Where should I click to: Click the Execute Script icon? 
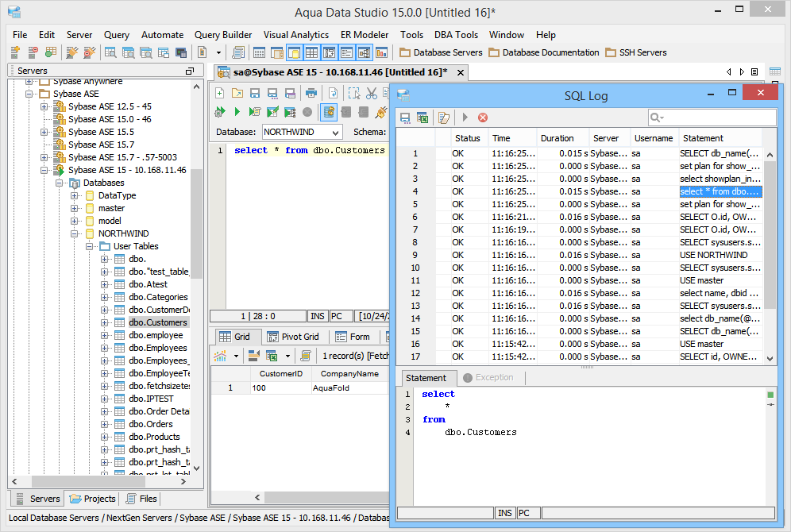(x=255, y=112)
